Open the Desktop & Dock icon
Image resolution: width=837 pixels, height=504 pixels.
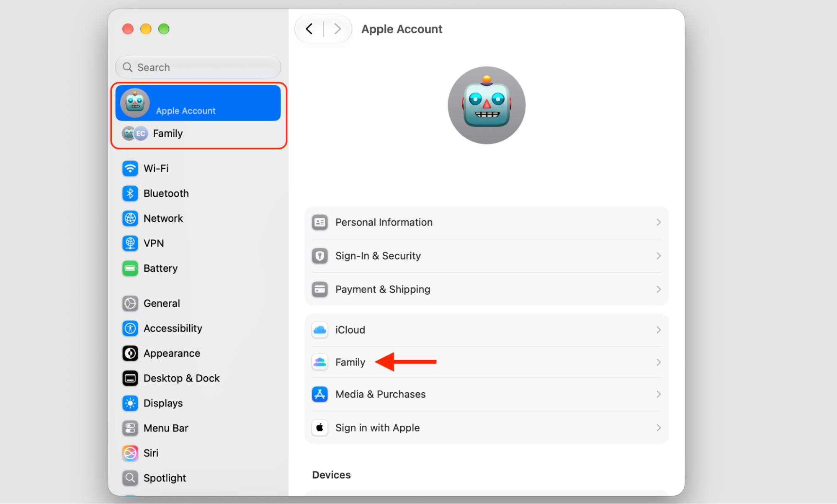coord(130,378)
